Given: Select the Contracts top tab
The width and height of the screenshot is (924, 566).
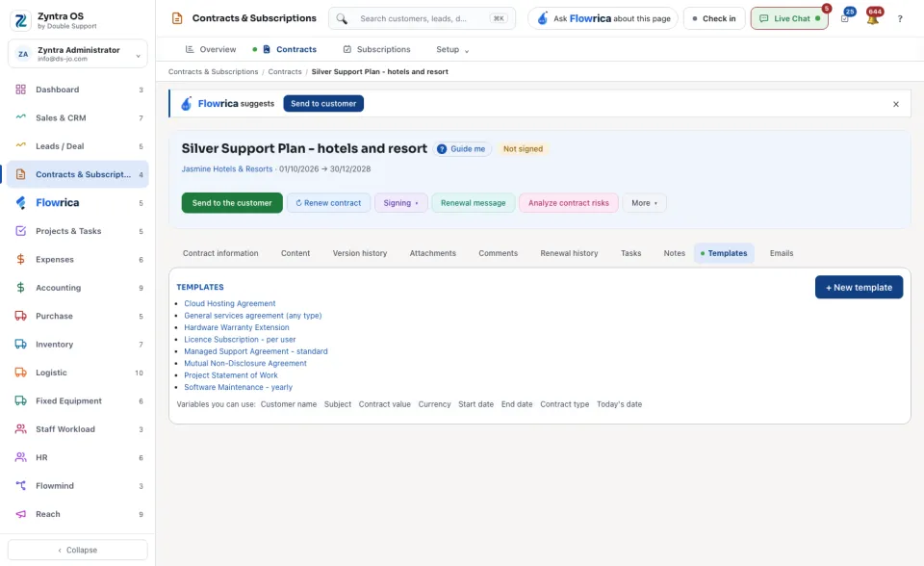Looking at the screenshot, I should click(x=290, y=49).
